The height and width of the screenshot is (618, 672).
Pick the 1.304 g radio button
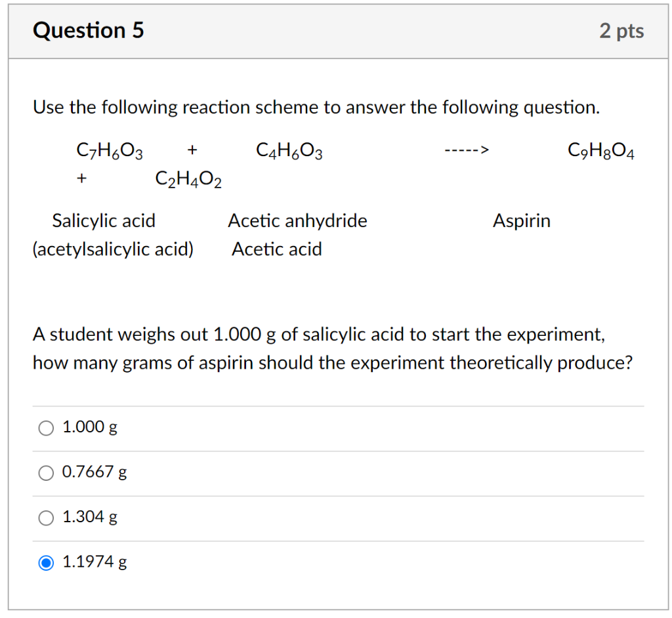click(46, 518)
